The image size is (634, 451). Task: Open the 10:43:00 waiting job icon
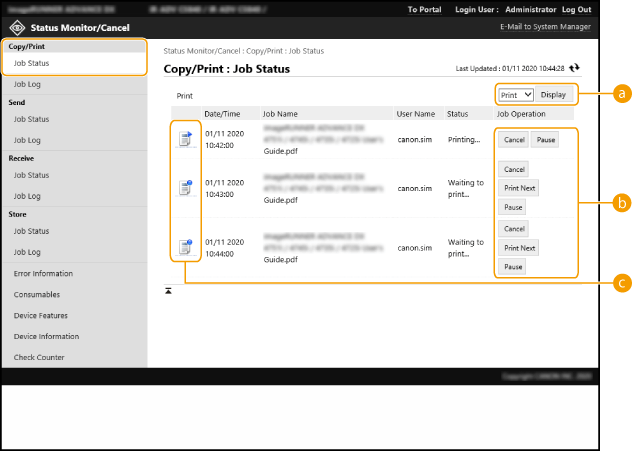tap(184, 188)
